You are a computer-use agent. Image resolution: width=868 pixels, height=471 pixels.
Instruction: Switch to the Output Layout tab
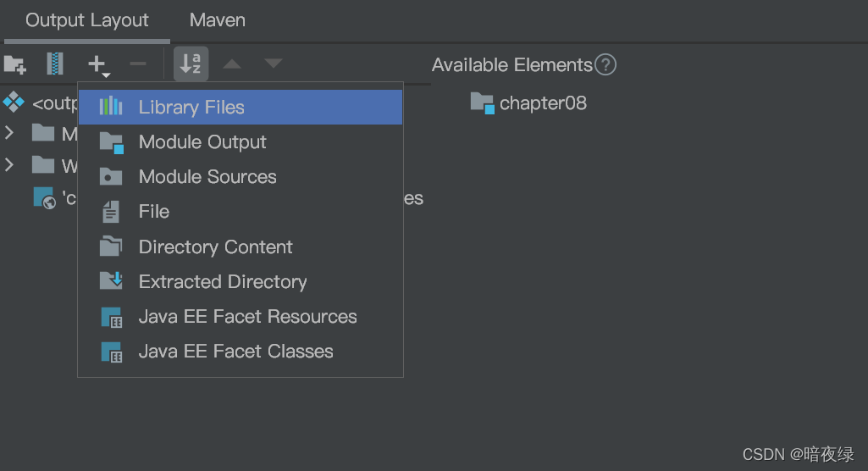coord(87,20)
